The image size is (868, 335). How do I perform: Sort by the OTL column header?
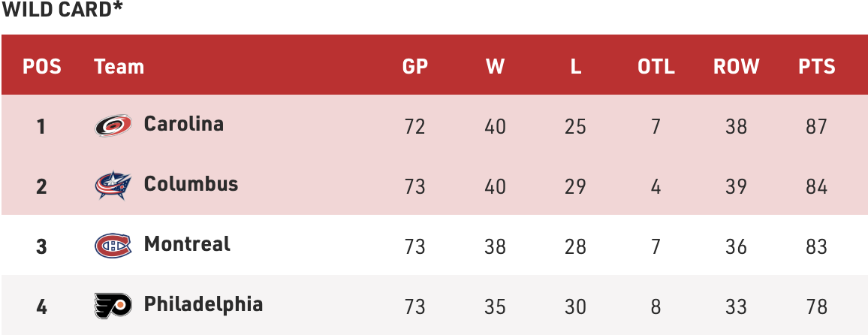click(x=656, y=66)
